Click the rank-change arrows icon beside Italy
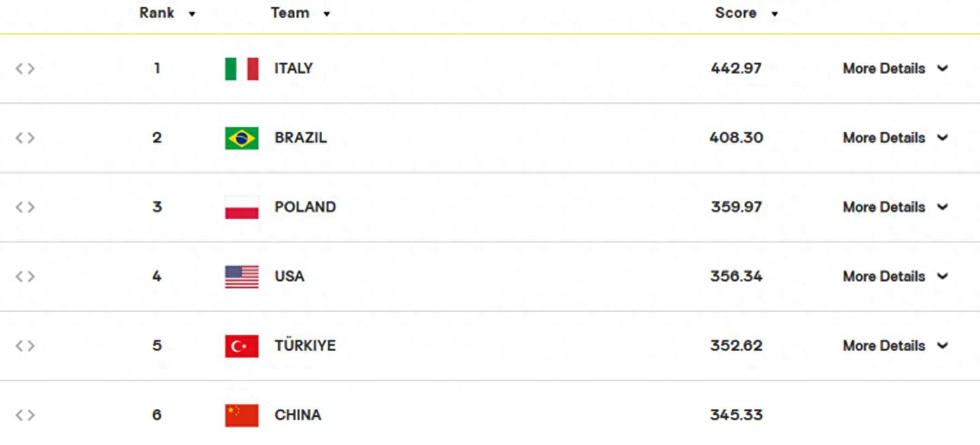This screenshot has height=445, width=980. tap(25, 68)
